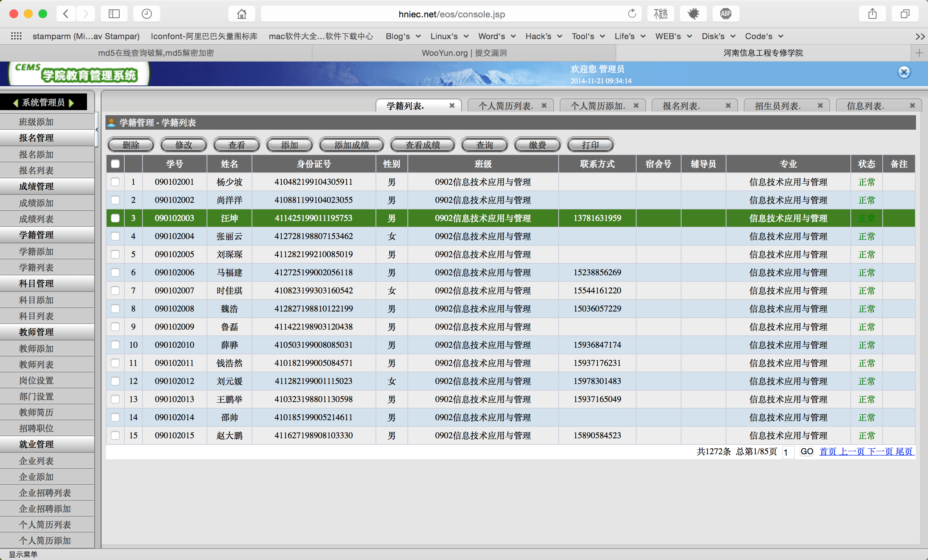Image resolution: width=928 pixels, height=560 pixels.
Task: Reload the page with refresh icon
Action: 632,14
